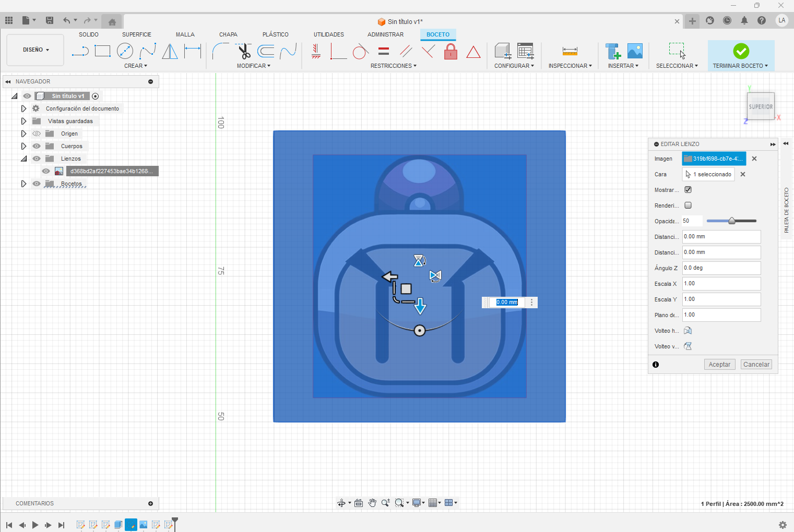Screen dimensions: 794x532
Task: Switch to the UTILIDADES tab
Action: (329, 34)
